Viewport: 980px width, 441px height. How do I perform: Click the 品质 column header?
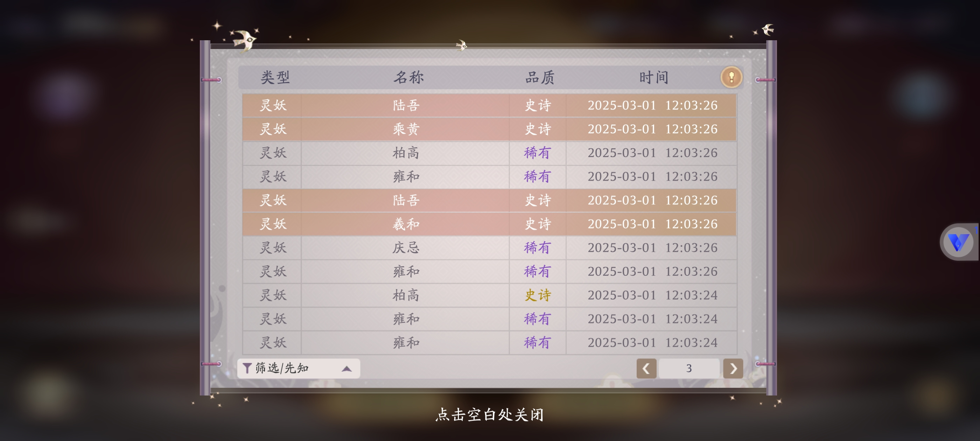(x=539, y=77)
